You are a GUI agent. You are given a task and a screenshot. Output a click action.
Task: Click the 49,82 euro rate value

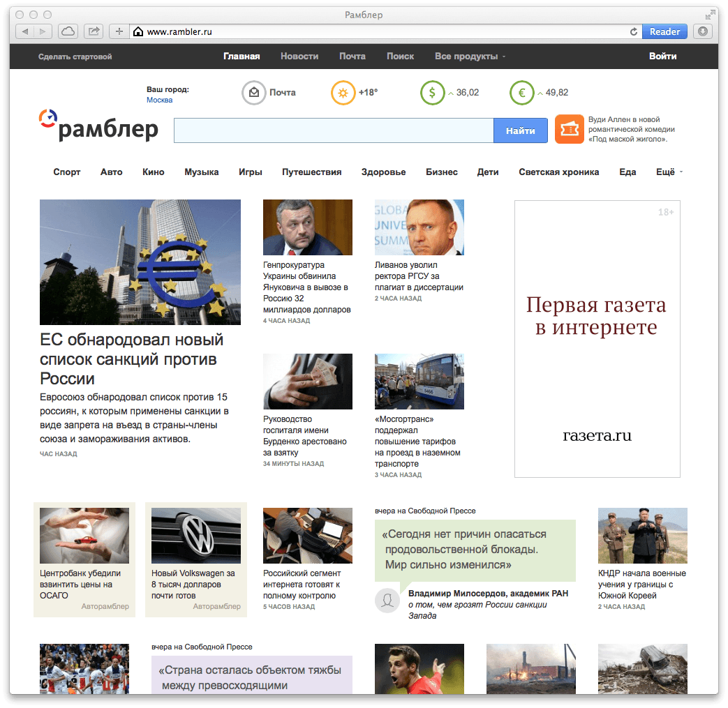557,92
